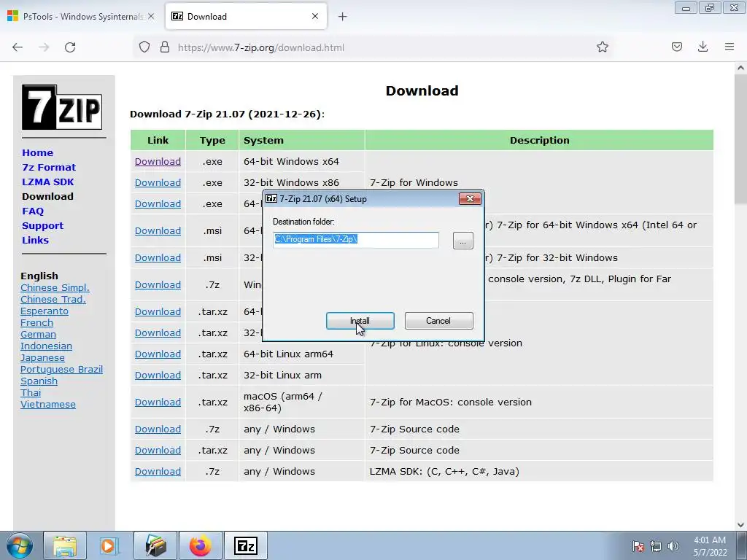Screen dimensions: 747x560
Task: Switch language to German
Action: click(x=38, y=334)
